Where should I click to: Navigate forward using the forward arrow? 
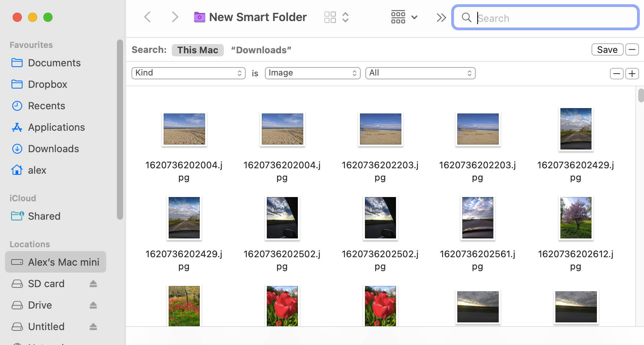[x=175, y=17]
